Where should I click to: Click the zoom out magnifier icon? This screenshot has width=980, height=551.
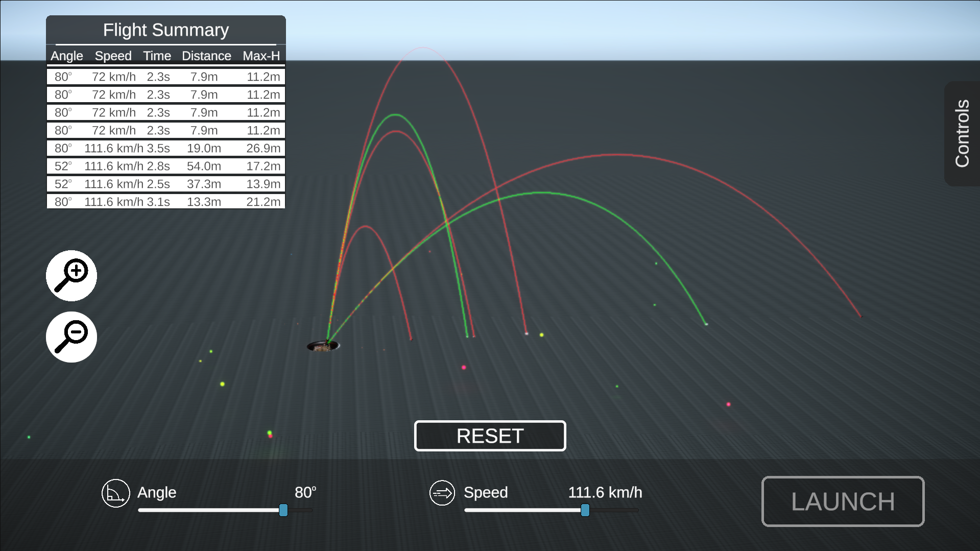pyautogui.click(x=71, y=337)
